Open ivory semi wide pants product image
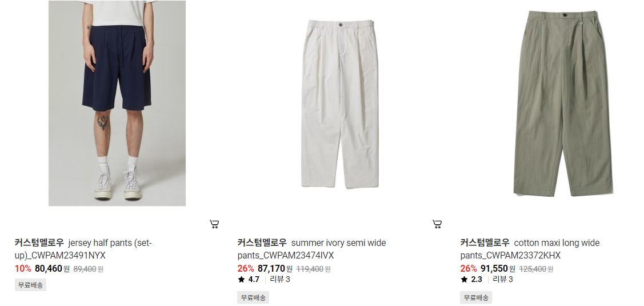644x306 pixels. (339, 103)
